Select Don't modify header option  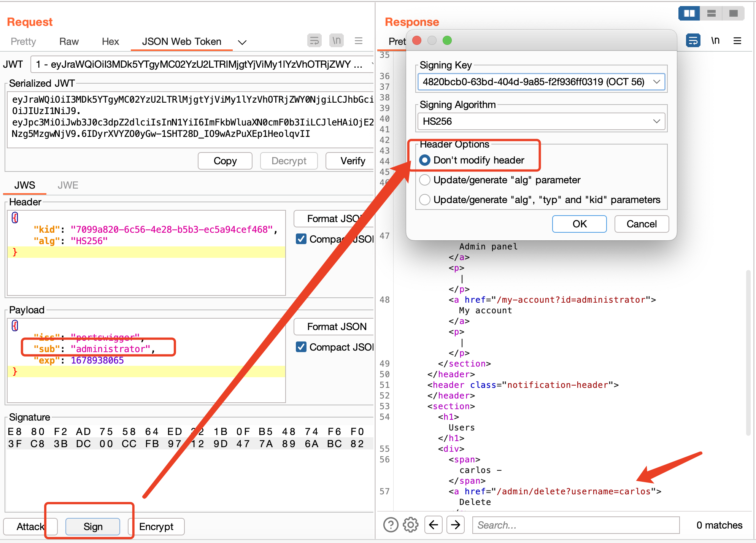[425, 160]
